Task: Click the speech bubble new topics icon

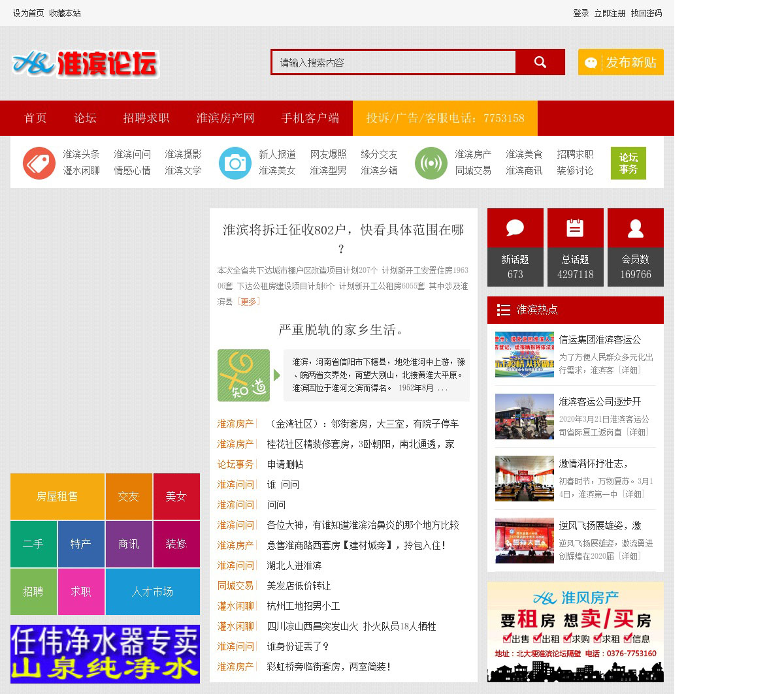Action: (515, 228)
